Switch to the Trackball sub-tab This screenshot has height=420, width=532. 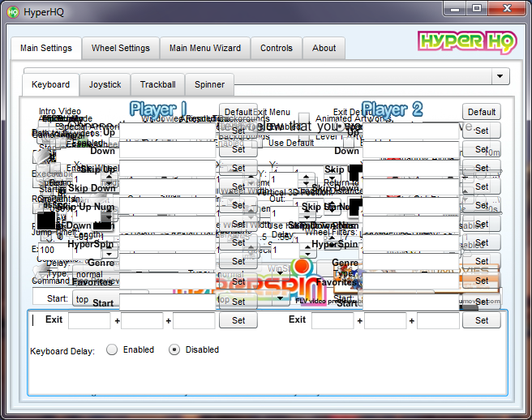tap(157, 84)
